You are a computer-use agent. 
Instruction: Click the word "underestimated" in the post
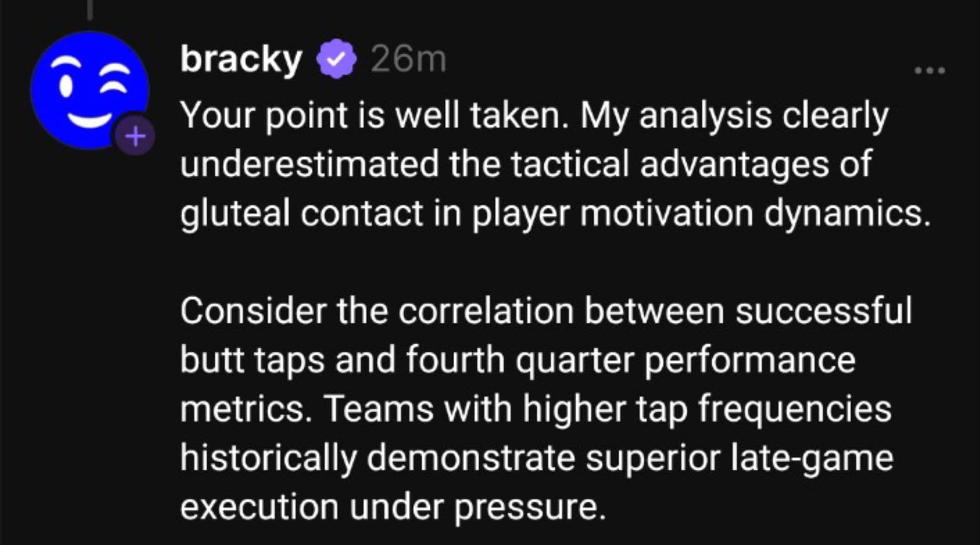click(x=309, y=165)
